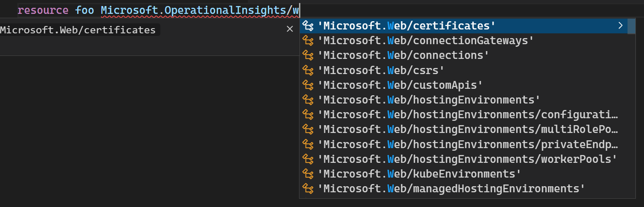Select 'Microsoft.Web/connectionGateways' completion text
Viewport: 644px width, 207px height.
click(426, 41)
